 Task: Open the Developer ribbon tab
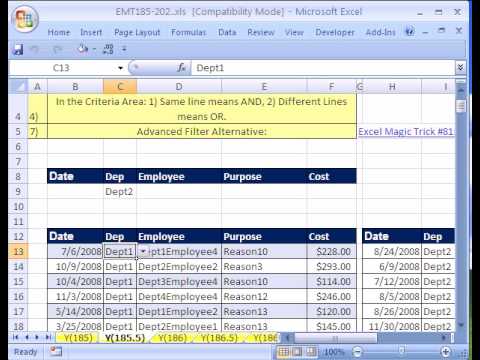point(335,32)
